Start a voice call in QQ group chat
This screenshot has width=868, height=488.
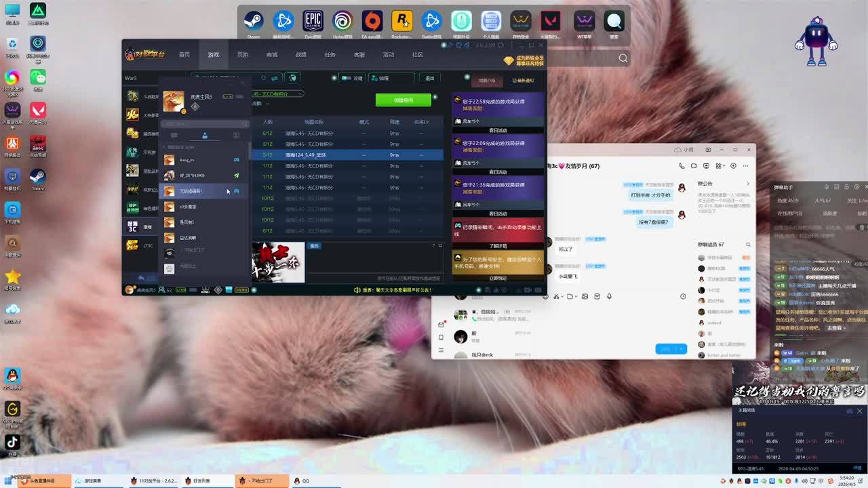coord(682,166)
